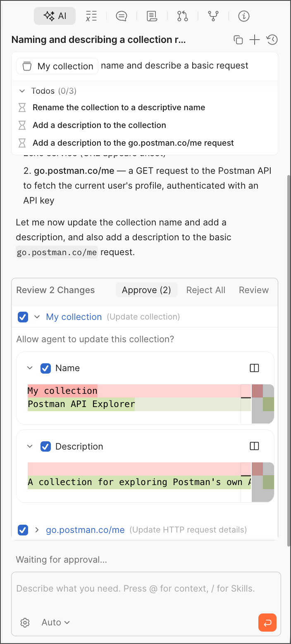Click 'Add a description to the collection' todo
This screenshot has width=291, height=644.
[99, 125]
